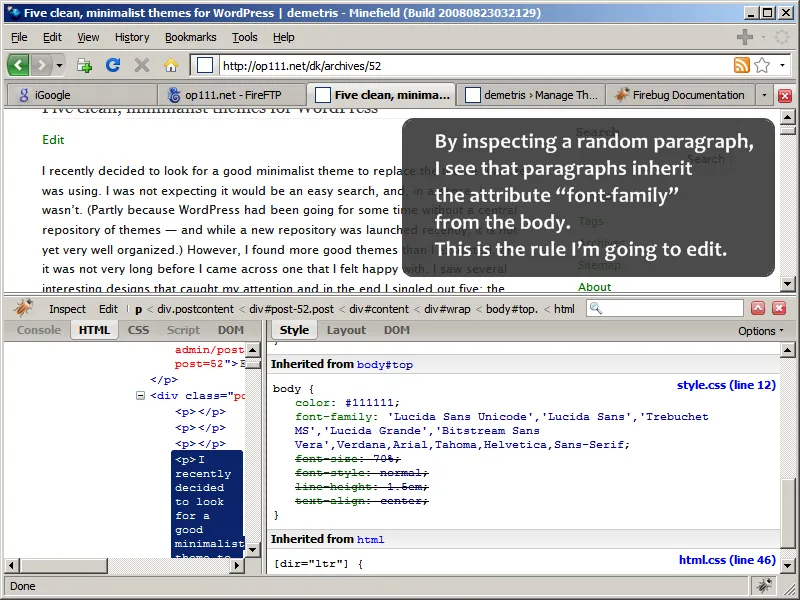Select html in the Firebug breadcrumb
Image resolution: width=800 pixels, height=600 pixels.
point(564,309)
